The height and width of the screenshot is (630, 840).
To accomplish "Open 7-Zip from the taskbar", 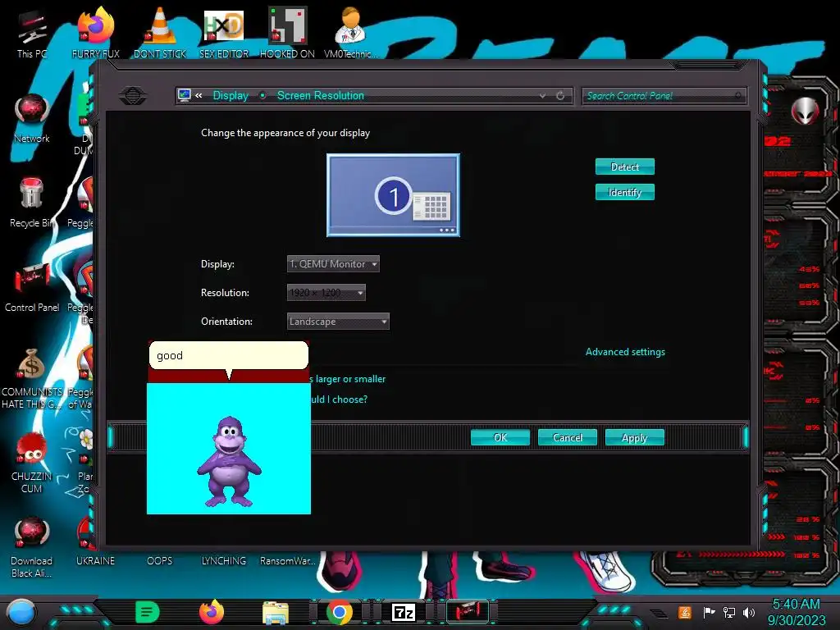I will (x=404, y=612).
